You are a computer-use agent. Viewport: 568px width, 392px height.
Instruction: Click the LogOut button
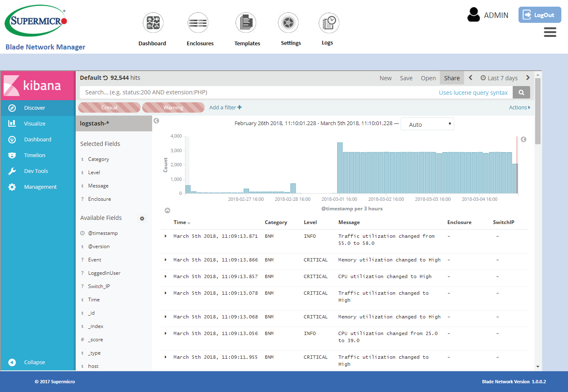(539, 15)
